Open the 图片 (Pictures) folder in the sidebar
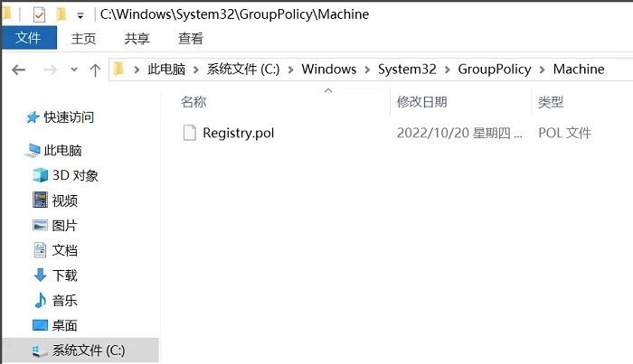This screenshot has width=633, height=364. (x=64, y=226)
